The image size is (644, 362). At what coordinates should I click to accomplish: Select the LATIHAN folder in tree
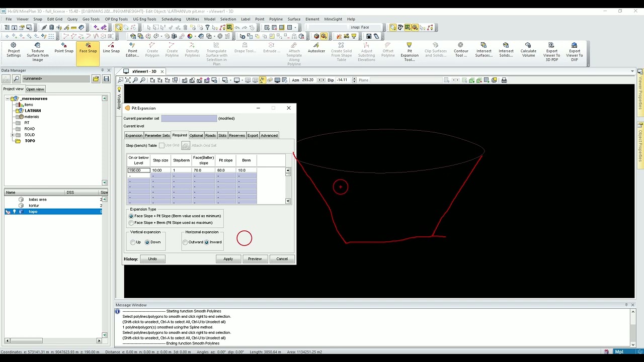(x=33, y=111)
